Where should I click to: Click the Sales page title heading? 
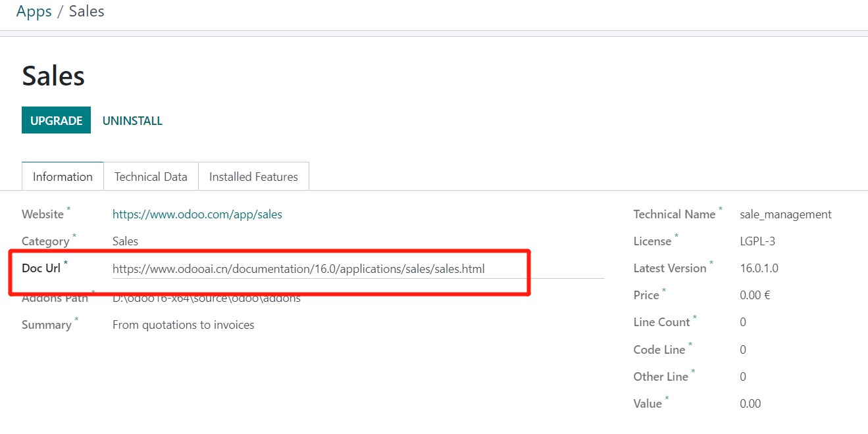click(53, 76)
